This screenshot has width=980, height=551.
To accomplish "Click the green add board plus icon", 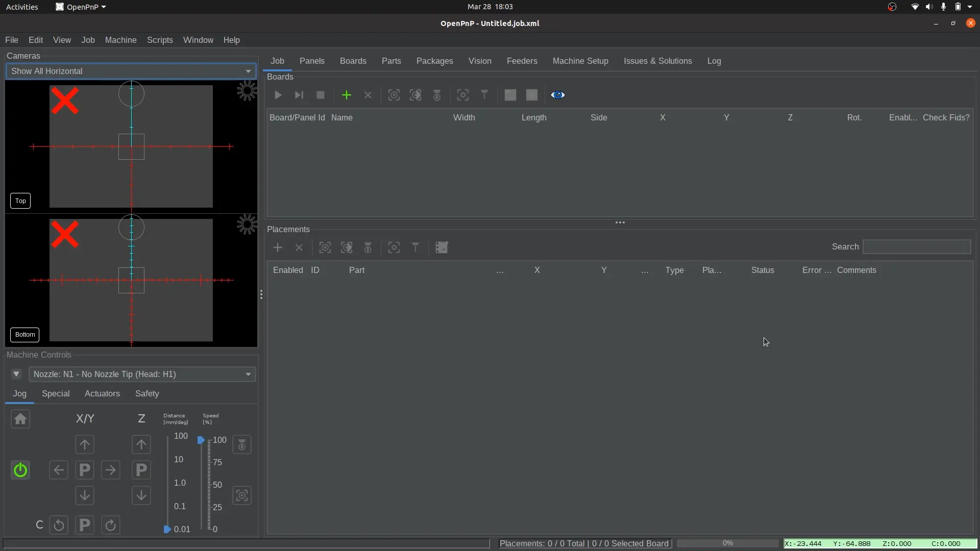I will pyautogui.click(x=347, y=95).
